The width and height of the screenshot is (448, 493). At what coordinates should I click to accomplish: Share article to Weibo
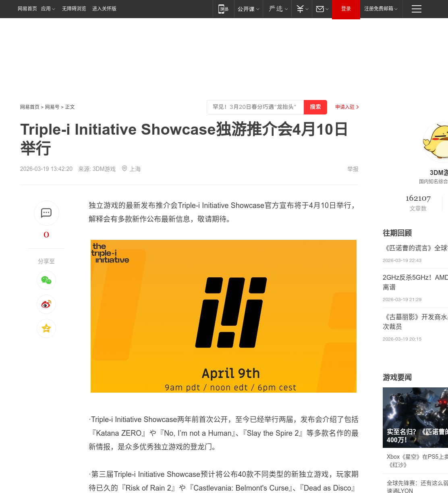point(46,304)
